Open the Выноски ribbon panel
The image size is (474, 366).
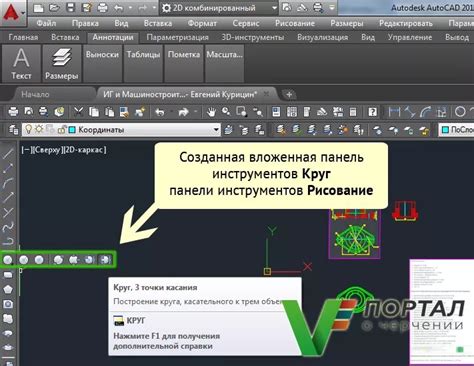[x=102, y=64]
